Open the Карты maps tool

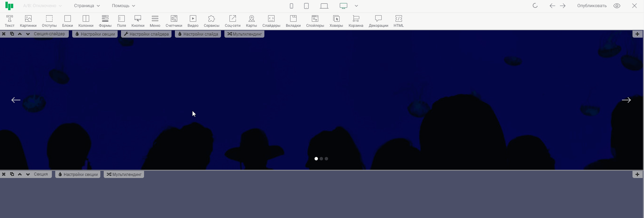pyautogui.click(x=251, y=21)
